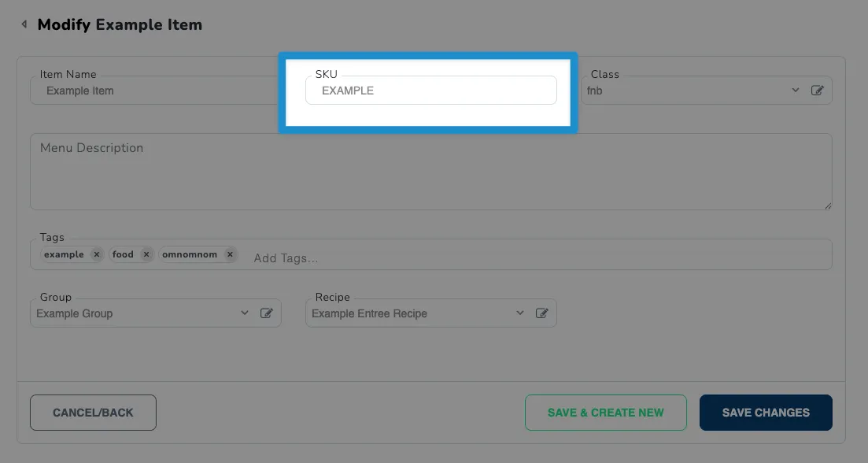
Task: Grab the Menu Description resize handle
Action: [828, 206]
